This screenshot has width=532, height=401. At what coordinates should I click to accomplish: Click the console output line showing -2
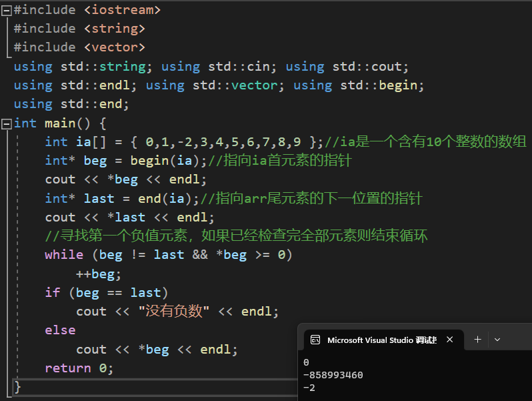click(309, 387)
